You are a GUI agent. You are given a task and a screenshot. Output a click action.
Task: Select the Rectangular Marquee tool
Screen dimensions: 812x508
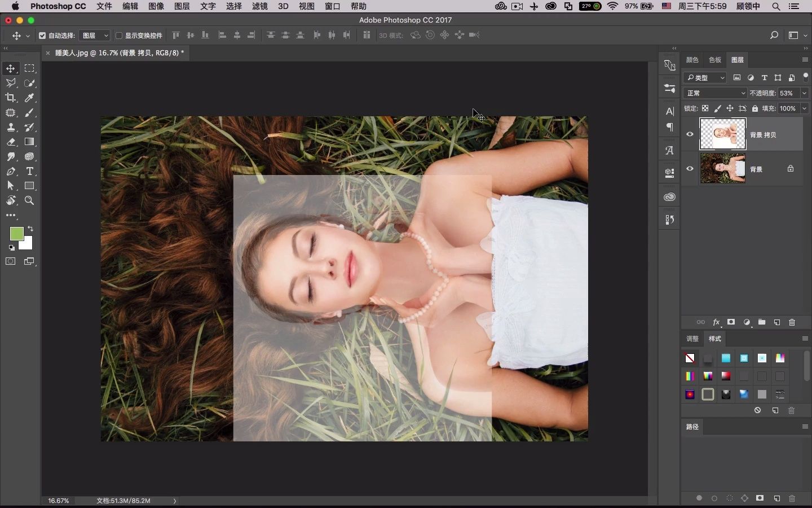click(29, 68)
